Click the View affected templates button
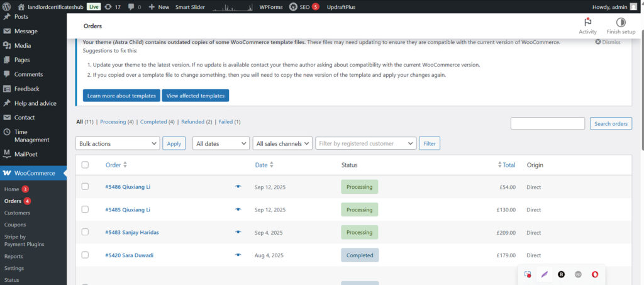 (x=195, y=96)
